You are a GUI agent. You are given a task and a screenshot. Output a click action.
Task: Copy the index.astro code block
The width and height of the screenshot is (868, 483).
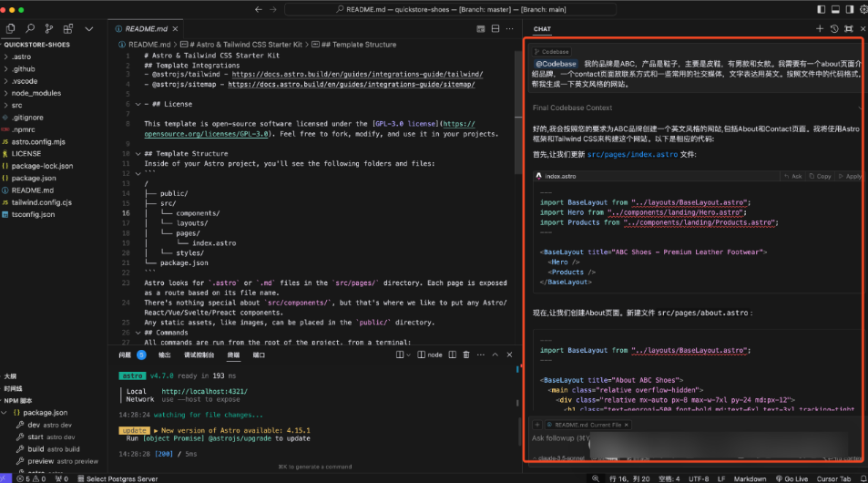point(821,176)
